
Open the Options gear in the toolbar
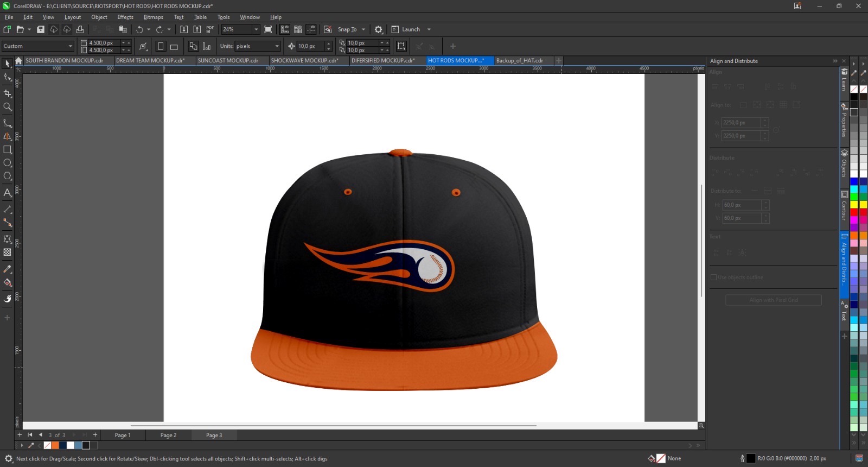(379, 29)
